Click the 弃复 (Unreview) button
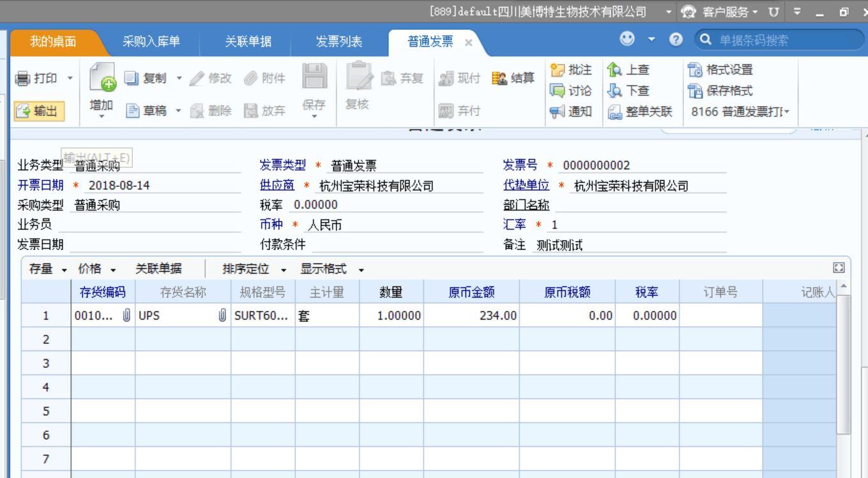Screen dimensions: 868x478 click(404, 78)
